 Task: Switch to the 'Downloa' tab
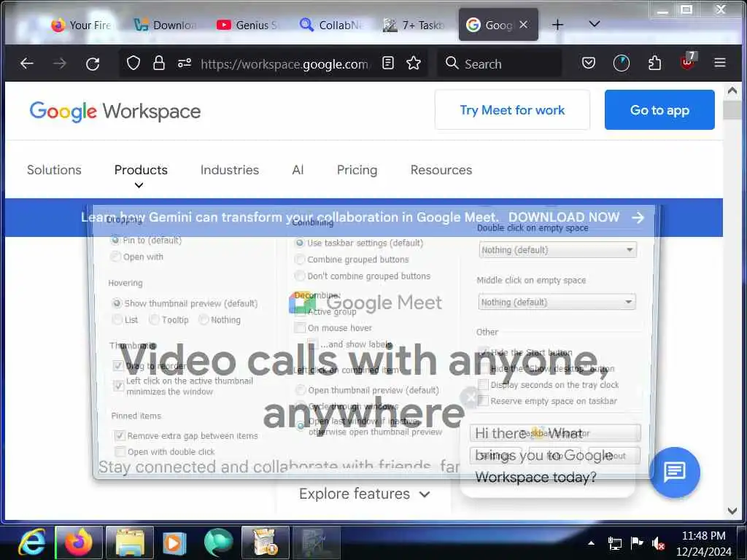[x=165, y=26]
